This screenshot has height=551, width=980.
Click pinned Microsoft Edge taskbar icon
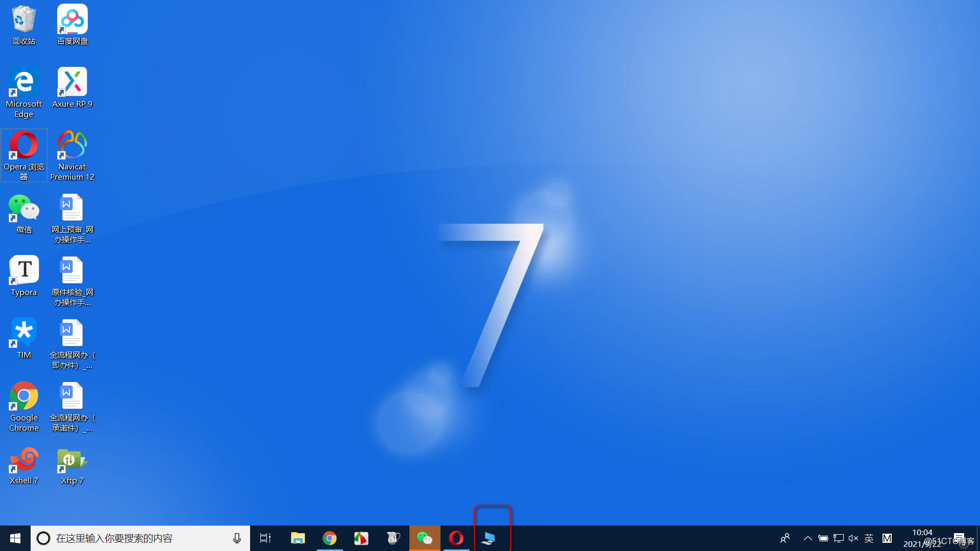23,92
